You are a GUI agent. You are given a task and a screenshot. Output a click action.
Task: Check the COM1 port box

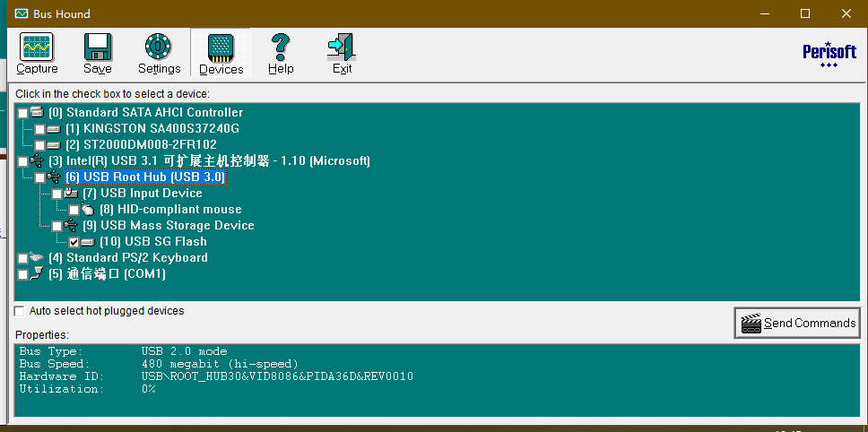[22, 274]
